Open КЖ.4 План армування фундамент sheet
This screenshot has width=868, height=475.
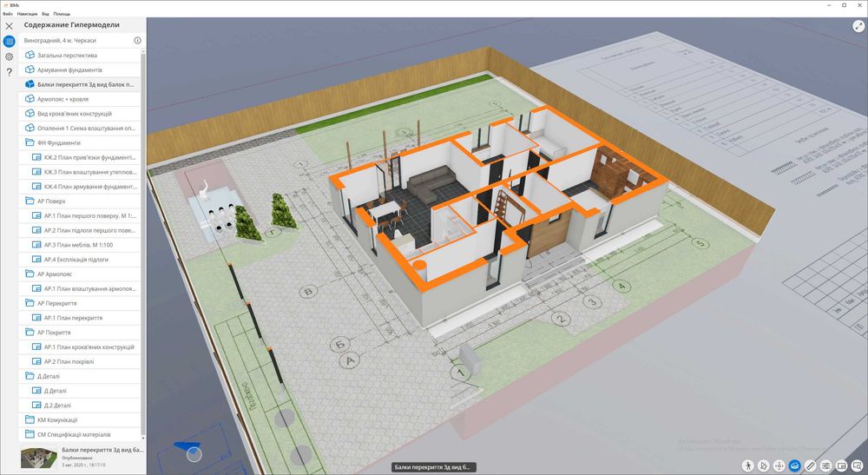[x=82, y=187]
